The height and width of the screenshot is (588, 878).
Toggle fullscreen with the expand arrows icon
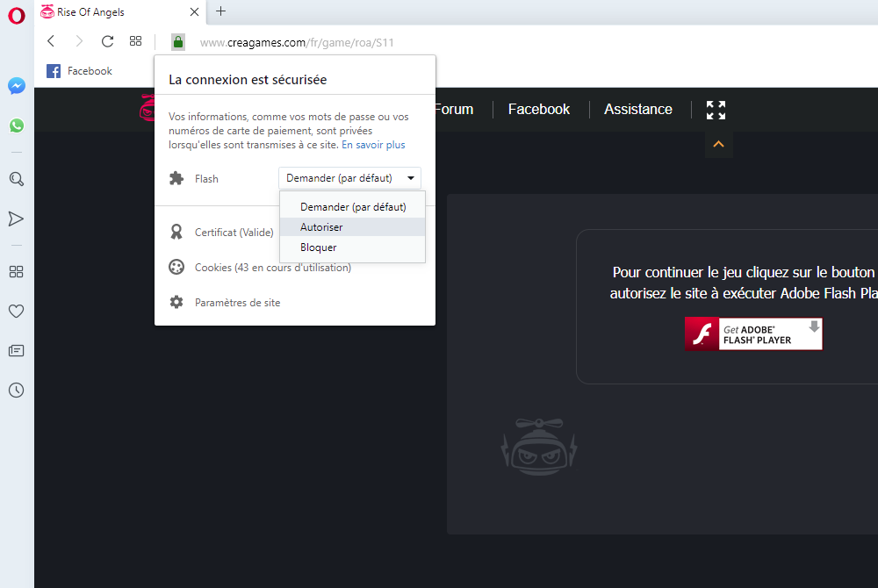tap(716, 110)
